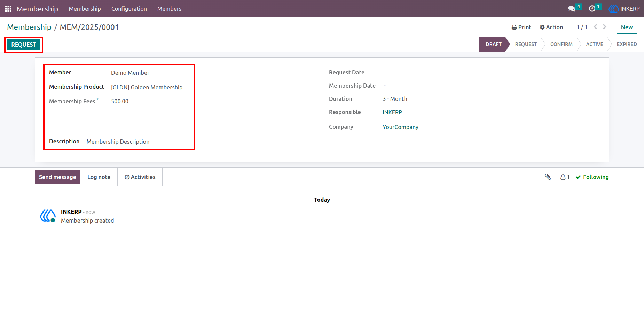Image resolution: width=644 pixels, height=336 pixels.
Task: Open the INKERP user menu
Action: (624, 9)
